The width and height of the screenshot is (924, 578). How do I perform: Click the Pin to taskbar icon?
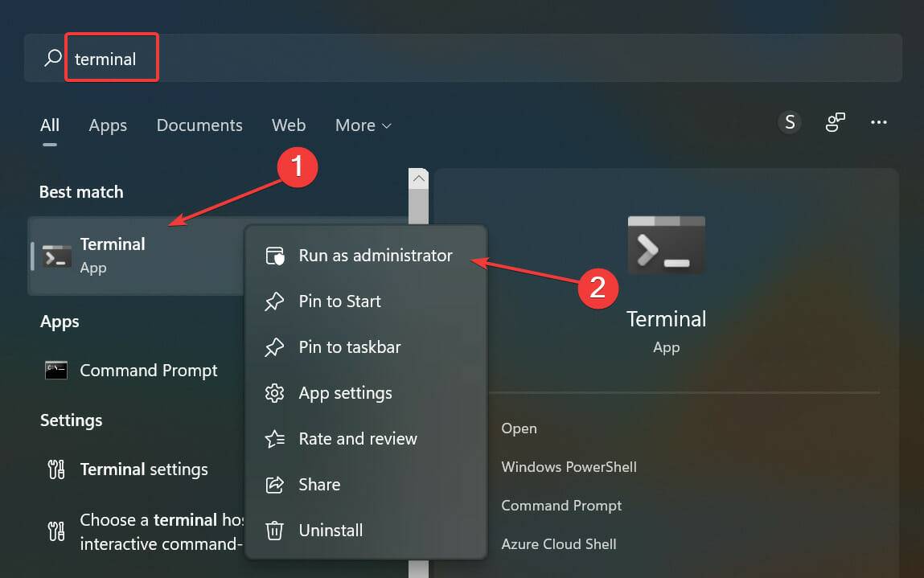coord(274,346)
